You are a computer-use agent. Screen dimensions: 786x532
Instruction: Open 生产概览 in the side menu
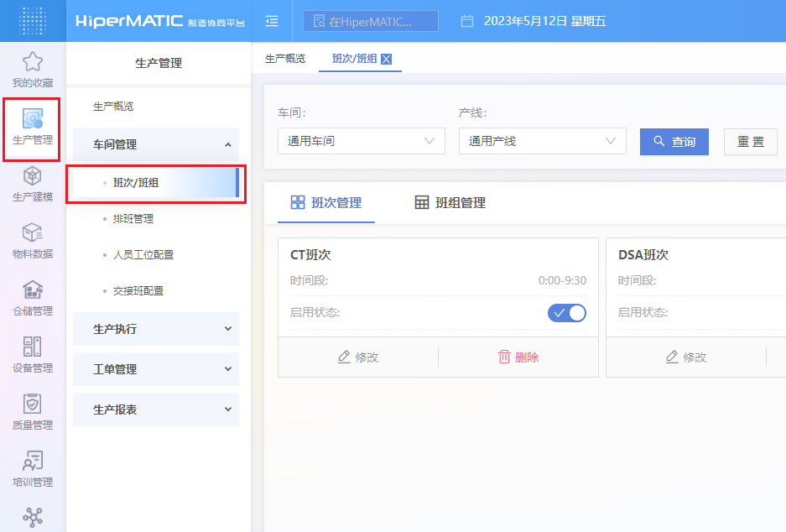(x=113, y=107)
